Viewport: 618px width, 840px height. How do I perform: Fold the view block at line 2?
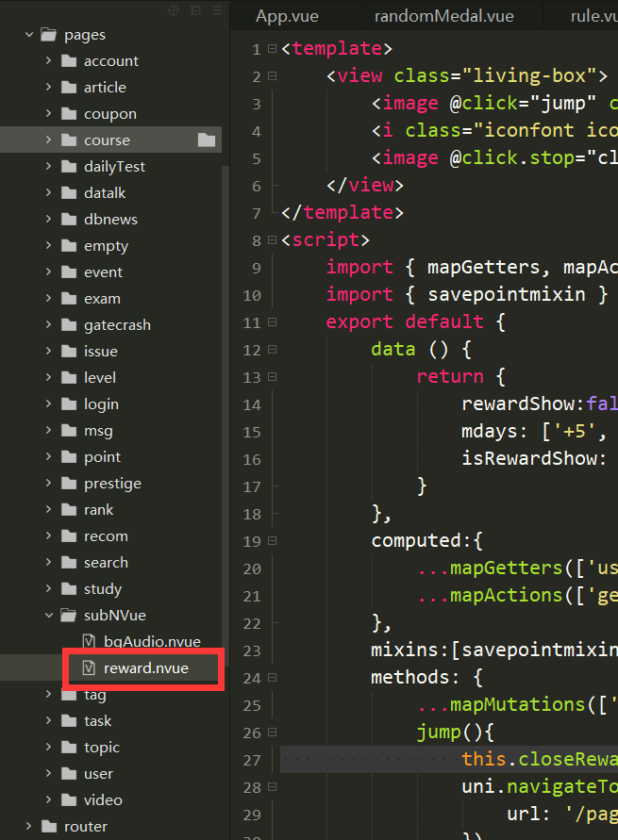(x=273, y=76)
